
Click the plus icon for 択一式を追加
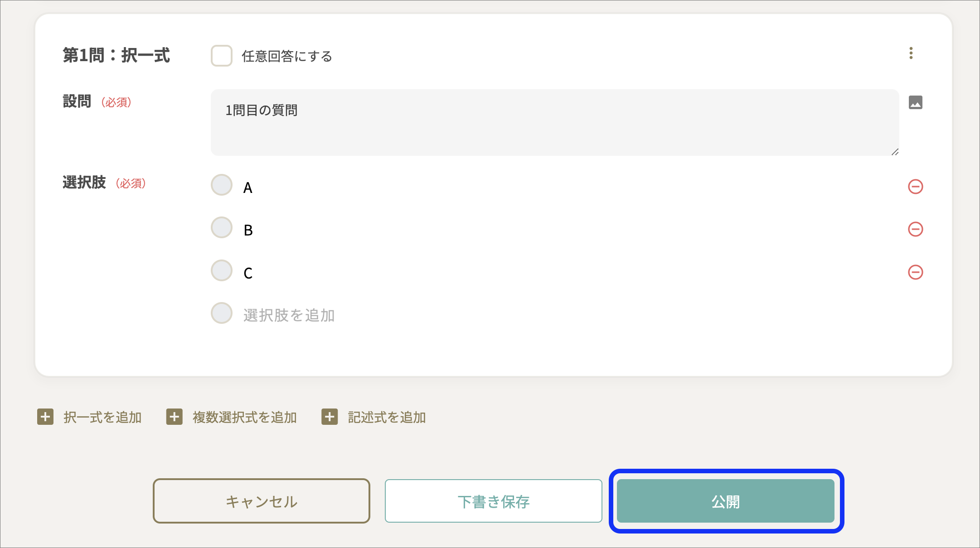pyautogui.click(x=44, y=417)
